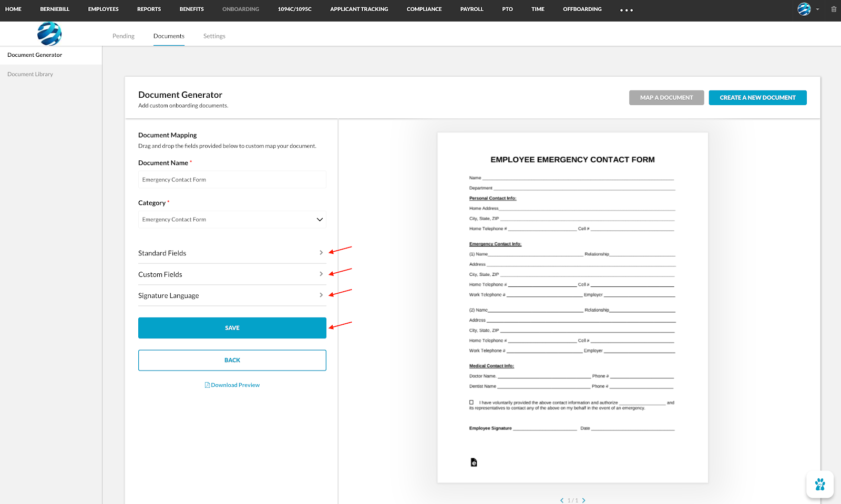Open the BENEFITS menu
Image resolution: width=841 pixels, height=504 pixels.
(x=192, y=9)
